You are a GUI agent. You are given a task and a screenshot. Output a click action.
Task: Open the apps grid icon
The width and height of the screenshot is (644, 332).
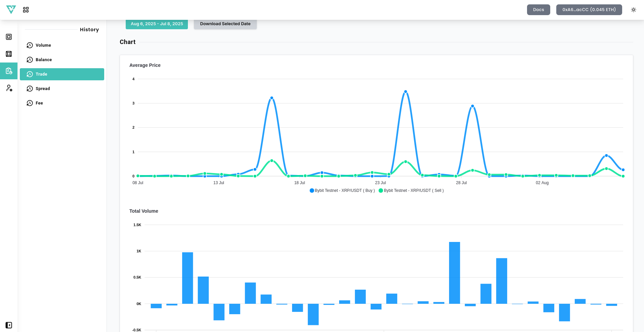coord(26,10)
